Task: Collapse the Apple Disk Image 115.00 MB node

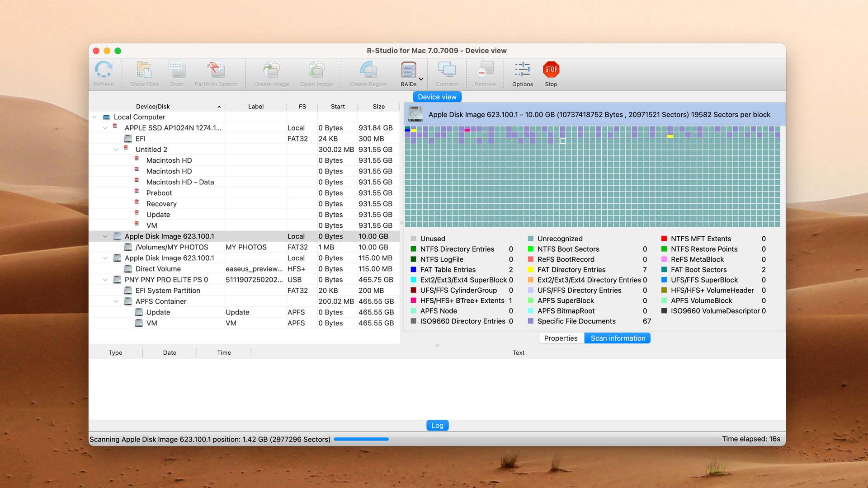Action: click(105, 258)
